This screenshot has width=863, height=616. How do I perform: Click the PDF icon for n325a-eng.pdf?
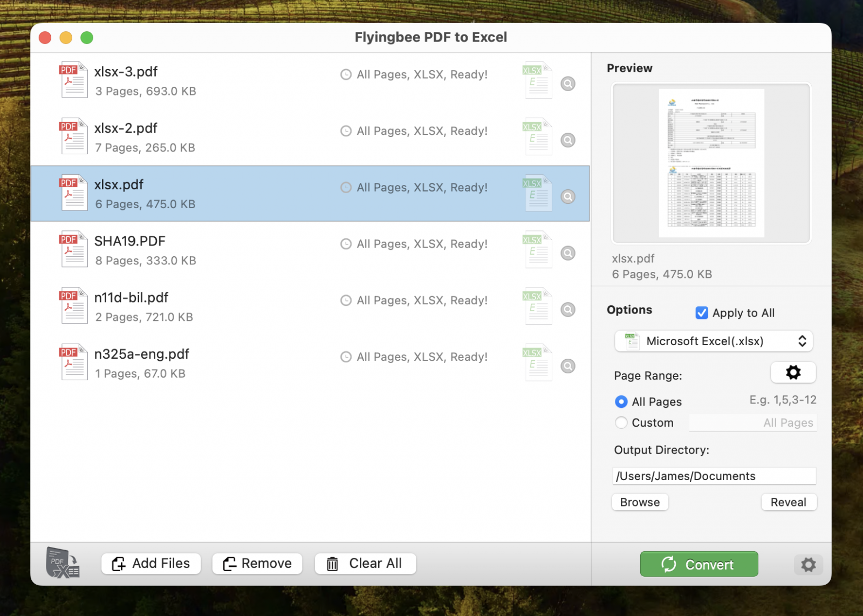click(73, 362)
